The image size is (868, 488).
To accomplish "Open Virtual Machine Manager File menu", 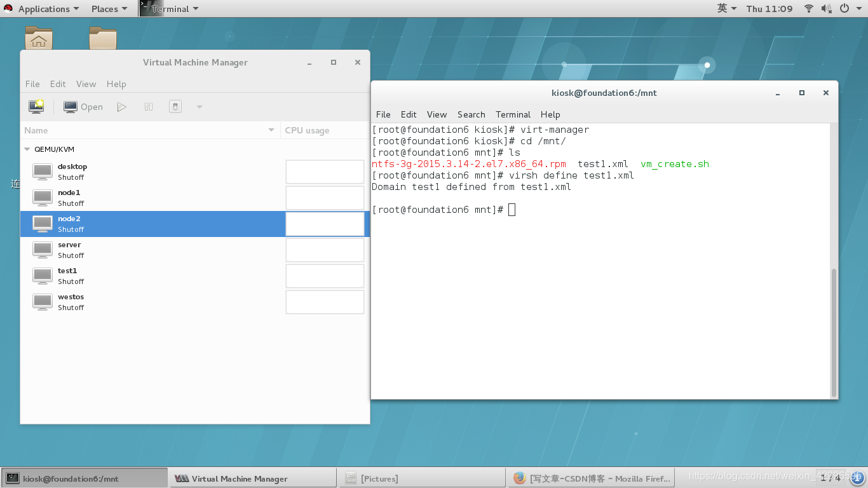I will (32, 84).
